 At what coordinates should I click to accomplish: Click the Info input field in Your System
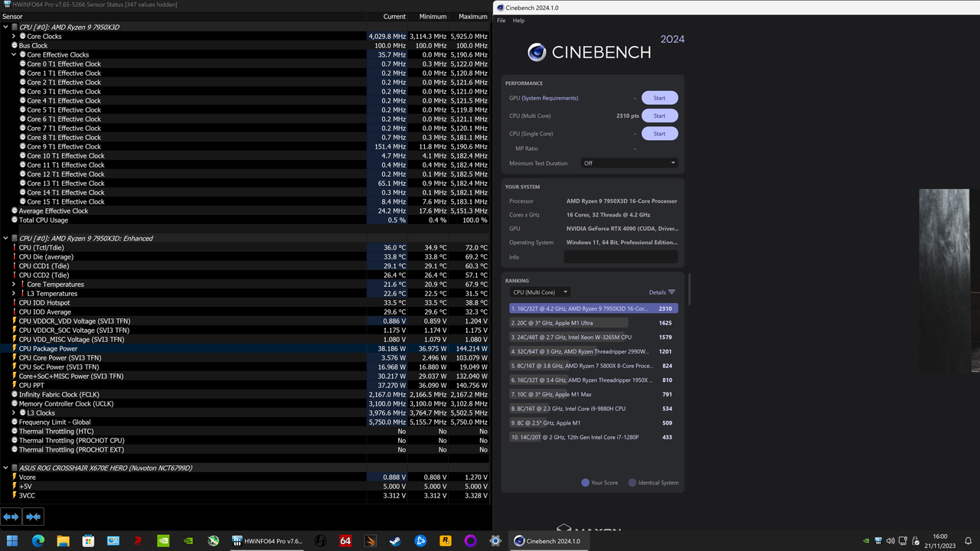[x=621, y=257]
